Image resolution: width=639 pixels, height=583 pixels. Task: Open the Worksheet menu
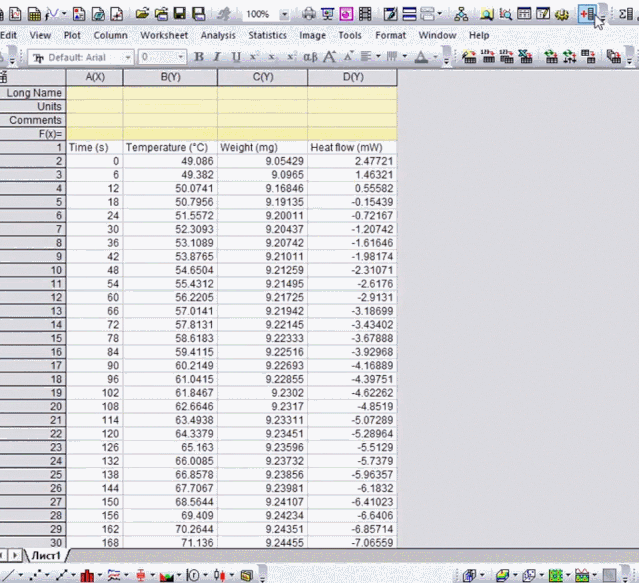point(163,35)
